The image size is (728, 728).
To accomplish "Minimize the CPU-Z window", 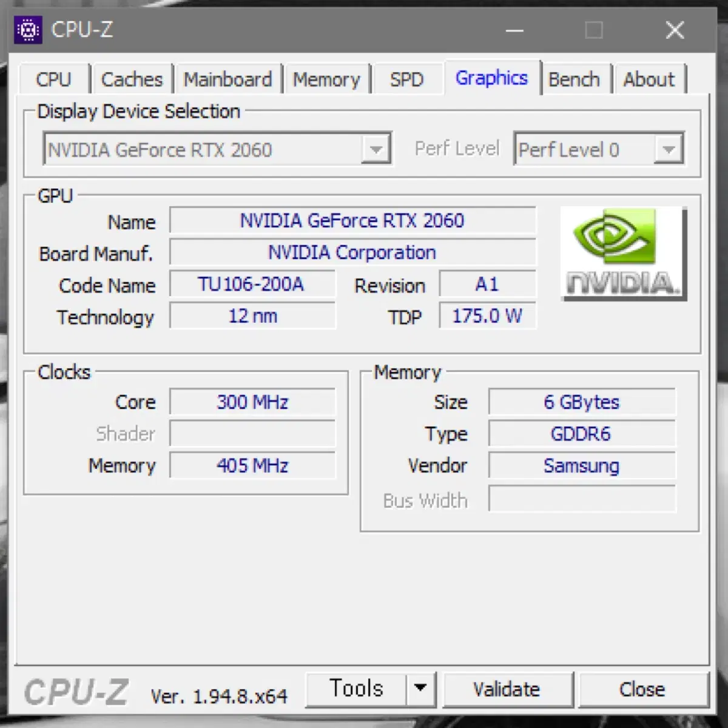I will pyautogui.click(x=514, y=30).
